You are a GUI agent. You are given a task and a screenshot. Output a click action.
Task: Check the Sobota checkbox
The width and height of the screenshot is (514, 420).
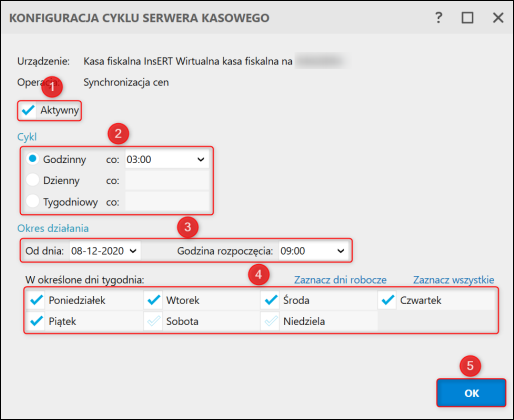click(153, 321)
